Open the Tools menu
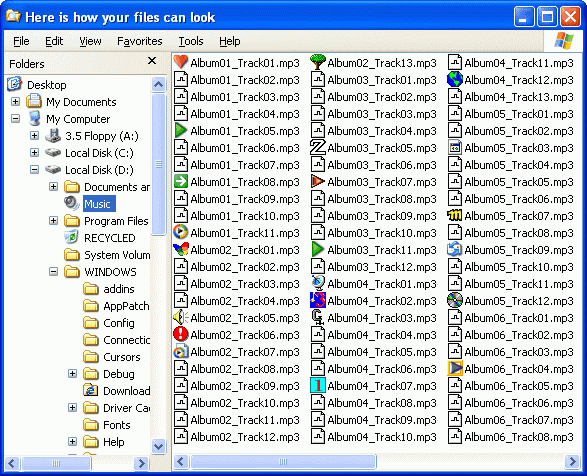Image resolution: width=587 pixels, height=476 pixels. [191, 41]
